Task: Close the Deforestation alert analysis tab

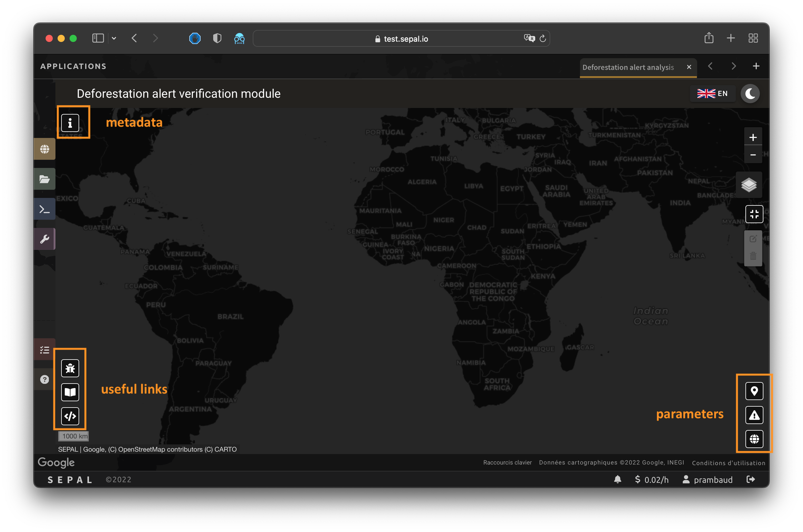Action: coord(689,67)
